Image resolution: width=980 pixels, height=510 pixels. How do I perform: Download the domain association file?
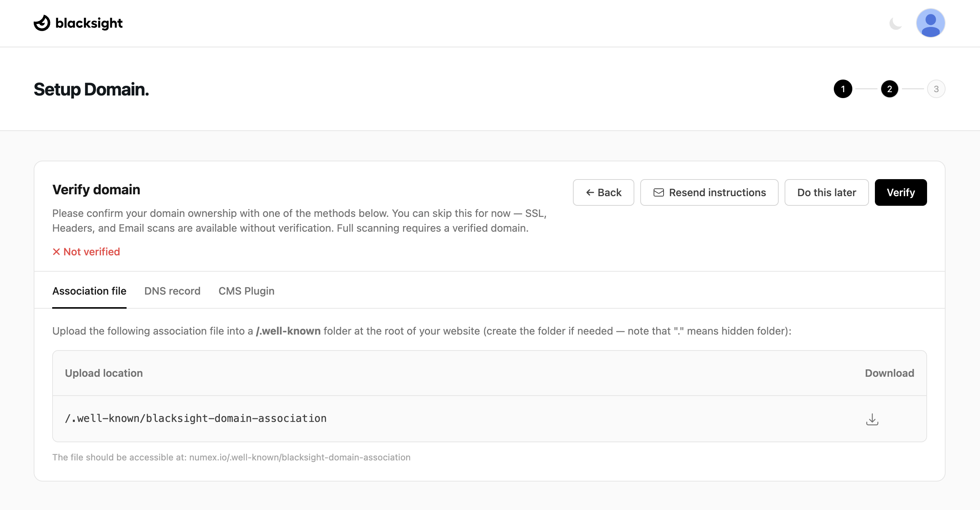(872, 419)
